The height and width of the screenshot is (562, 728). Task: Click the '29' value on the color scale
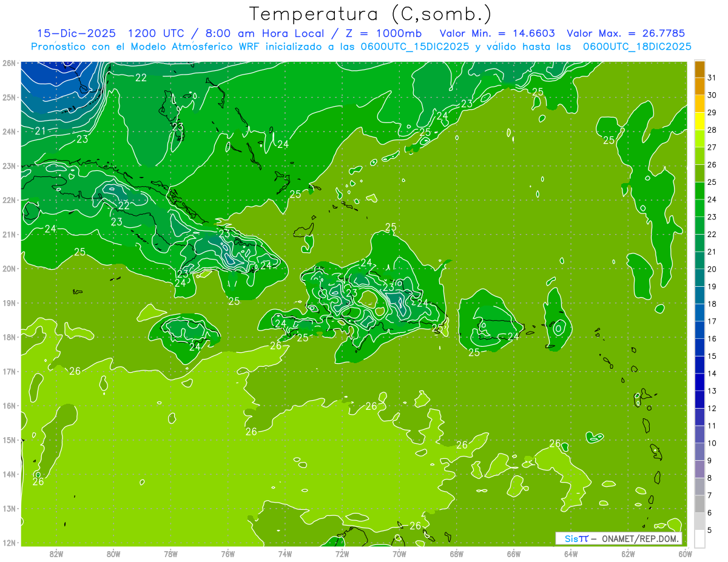pos(712,113)
